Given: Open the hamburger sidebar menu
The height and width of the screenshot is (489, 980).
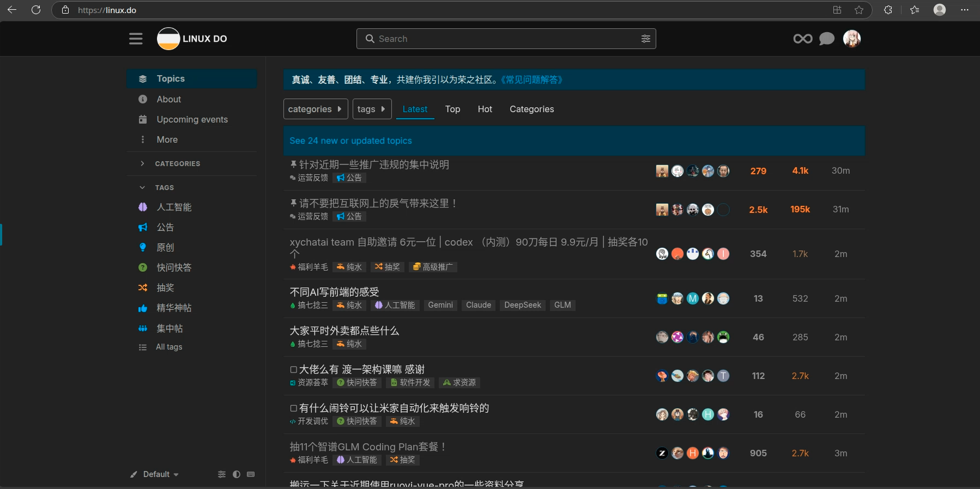Looking at the screenshot, I should pos(136,39).
